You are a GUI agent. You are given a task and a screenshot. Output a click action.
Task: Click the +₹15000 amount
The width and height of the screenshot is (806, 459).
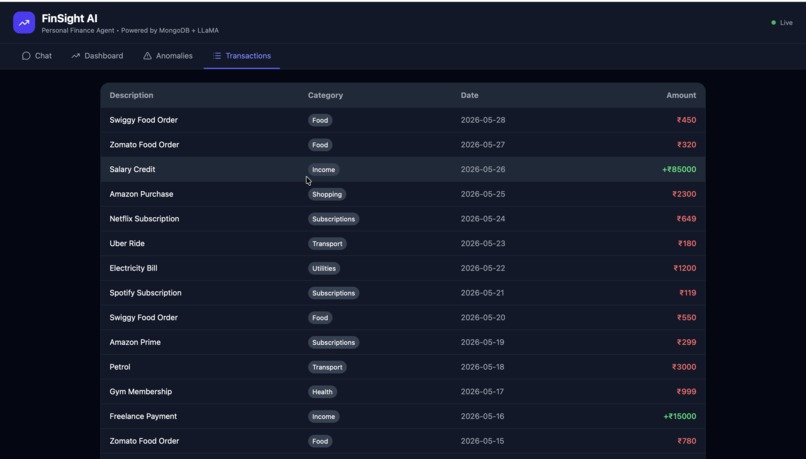click(680, 416)
